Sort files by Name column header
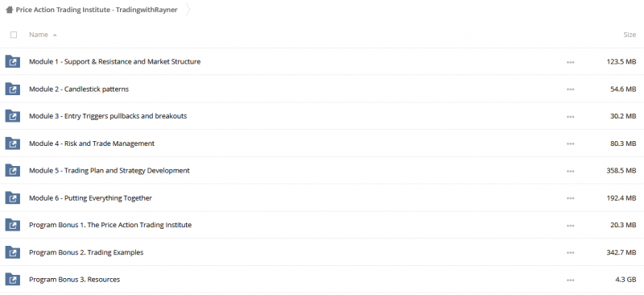The width and height of the screenshot is (644, 295). (x=39, y=35)
